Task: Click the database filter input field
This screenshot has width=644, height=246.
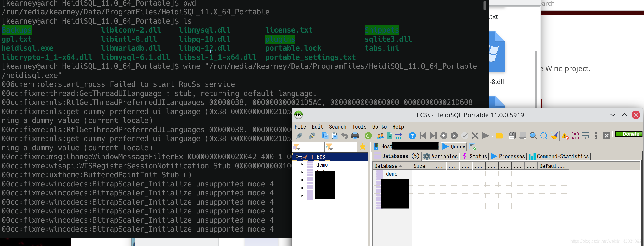Action: coord(308,147)
